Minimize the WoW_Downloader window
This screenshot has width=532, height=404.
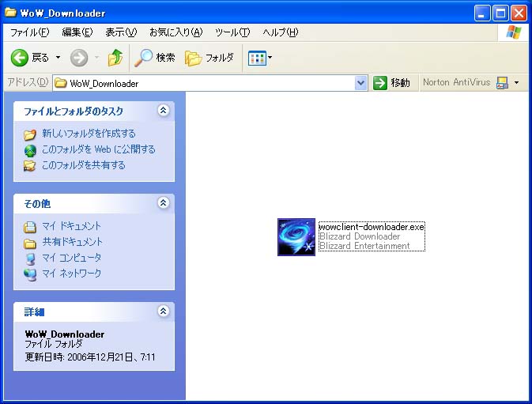point(481,13)
